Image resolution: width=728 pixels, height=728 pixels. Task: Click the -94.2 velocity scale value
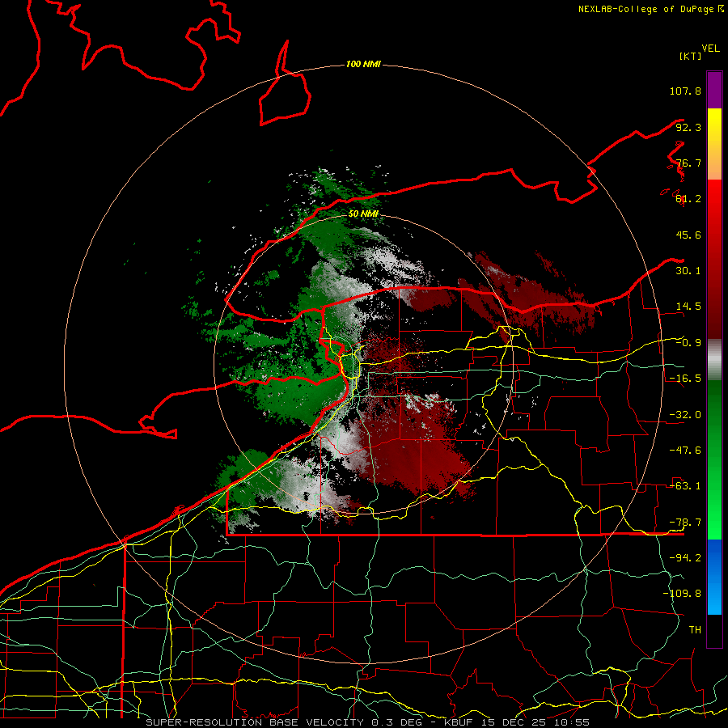(685, 557)
